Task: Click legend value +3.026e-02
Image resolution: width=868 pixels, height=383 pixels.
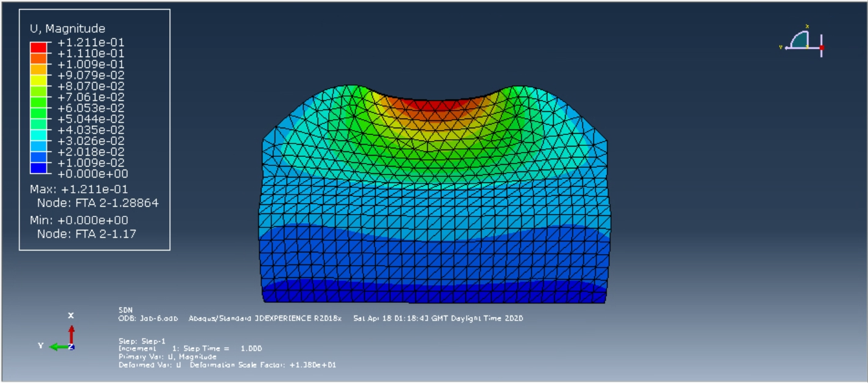Action: 91,141
